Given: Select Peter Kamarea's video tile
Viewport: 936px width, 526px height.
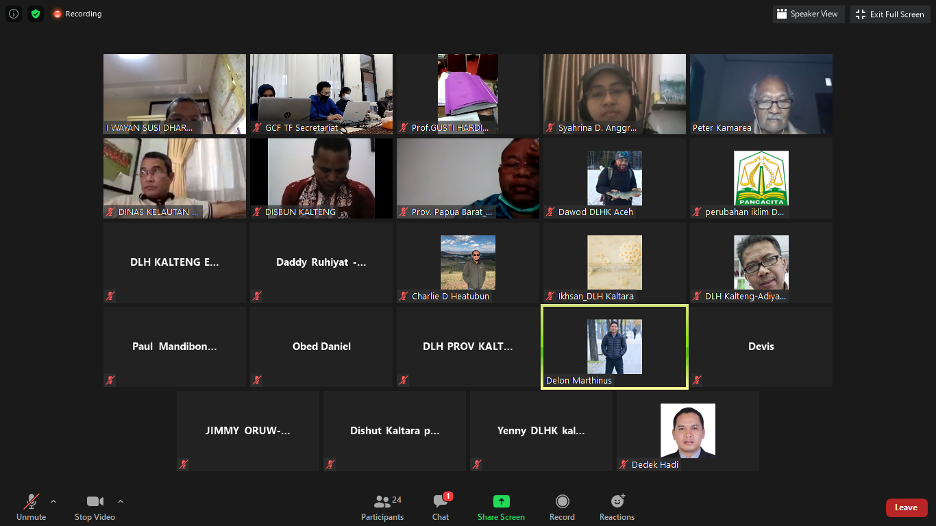Looking at the screenshot, I should pos(761,94).
